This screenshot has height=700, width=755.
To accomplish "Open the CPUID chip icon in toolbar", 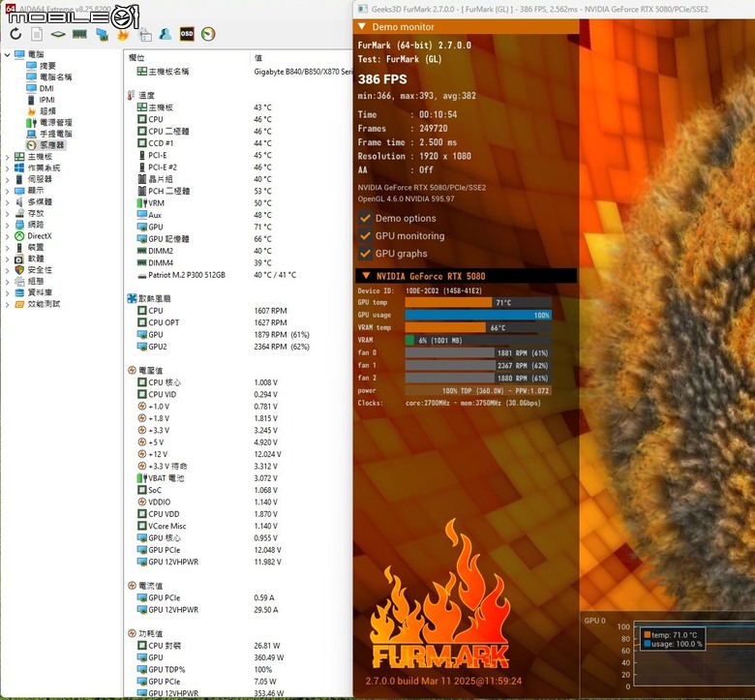I will (x=58, y=34).
